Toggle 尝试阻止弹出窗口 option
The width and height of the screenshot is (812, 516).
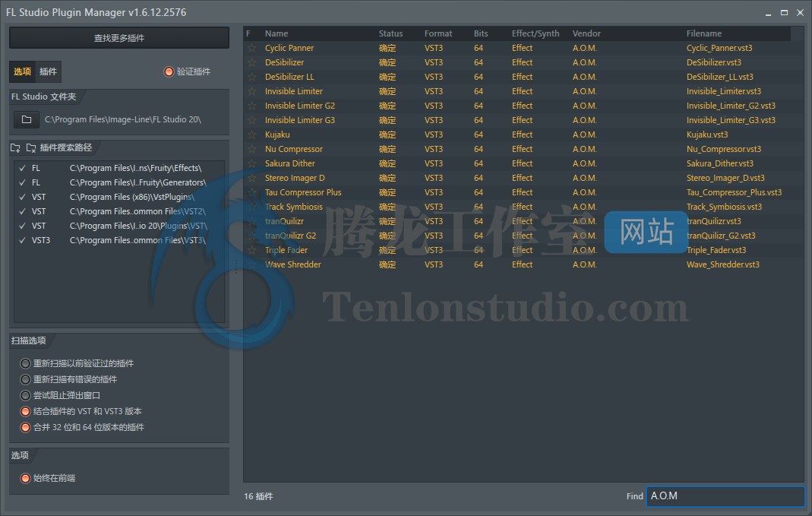tap(60, 395)
